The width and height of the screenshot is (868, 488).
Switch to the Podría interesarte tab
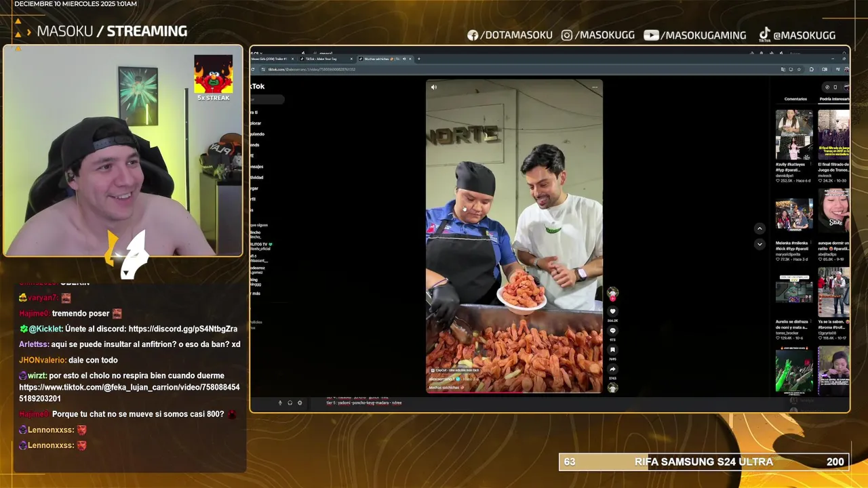[x=834, y=99]
